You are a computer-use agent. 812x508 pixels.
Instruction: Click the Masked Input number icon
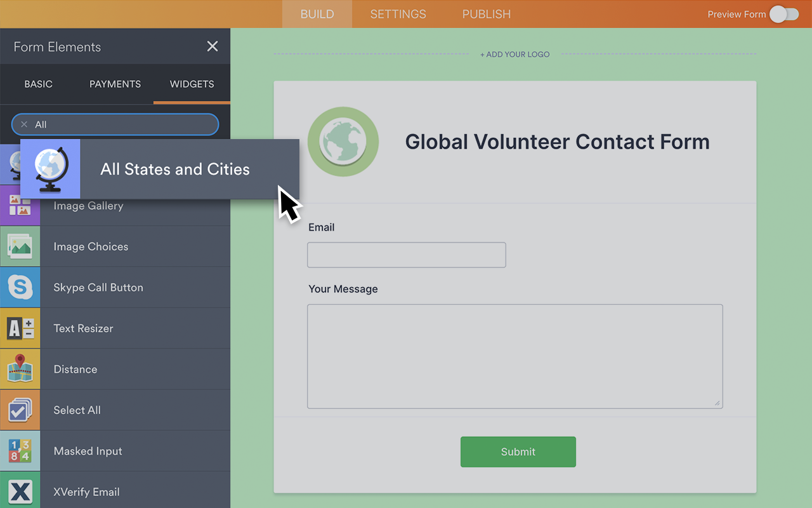[x=20, y=451]
